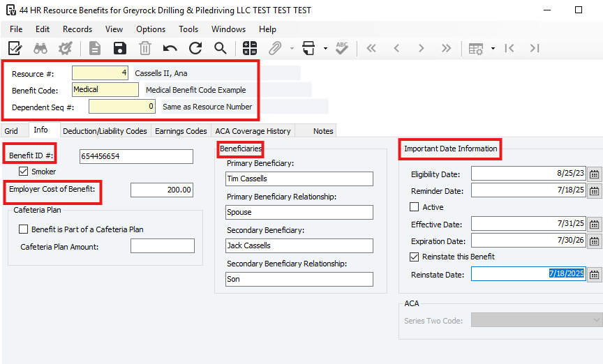Save the record with floppy disk icon
Screen dimensions: 603x364
click(120, 48)
